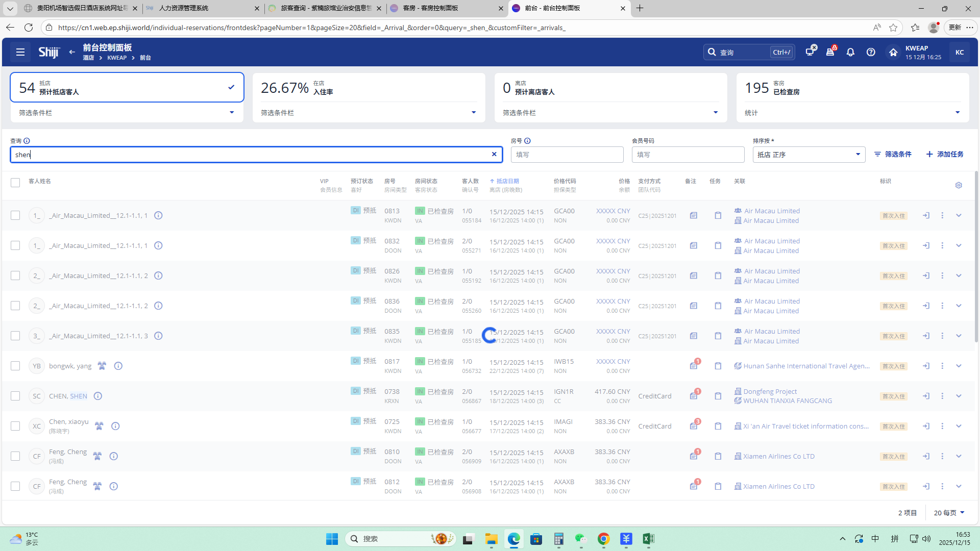Open table column settings gear
980x551 pixels.
point(959,185)
